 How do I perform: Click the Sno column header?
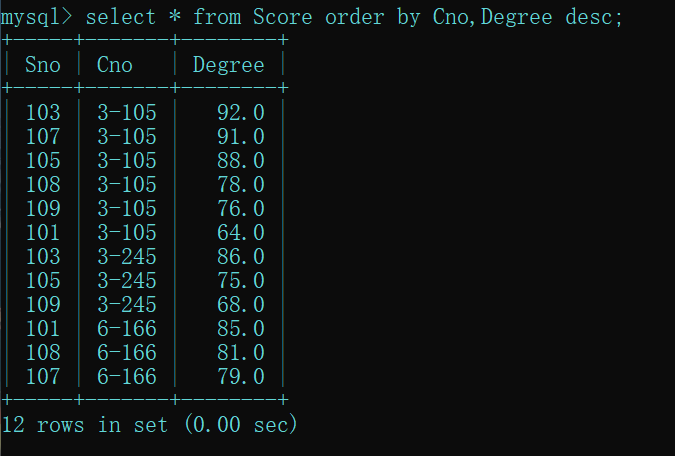[43, 65]
